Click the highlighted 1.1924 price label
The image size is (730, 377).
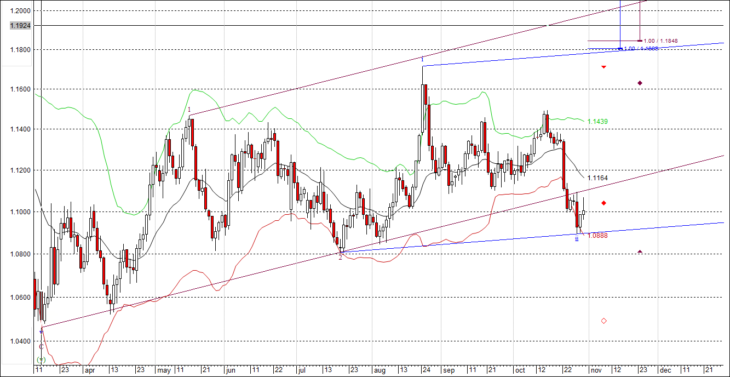coord(20,26)
